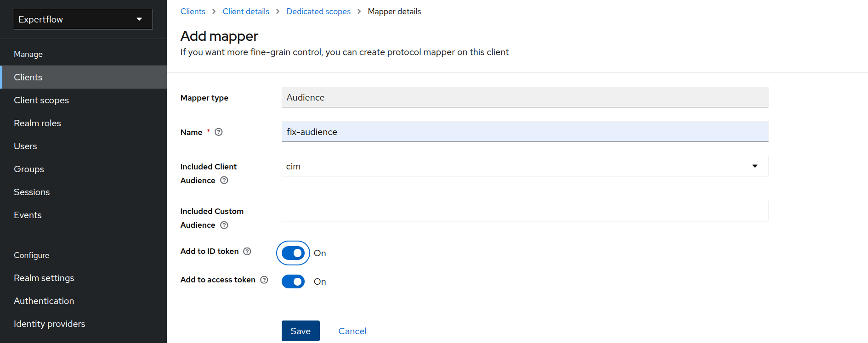Click help icon beside Included Client Audience
Screen dimensions: 868x343
click(x=224, y=180)
